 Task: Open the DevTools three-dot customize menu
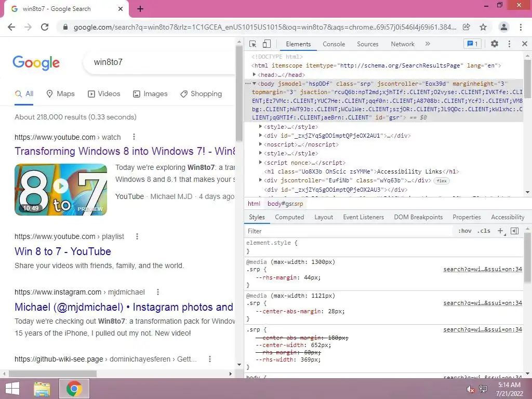[x=509, y=44]
